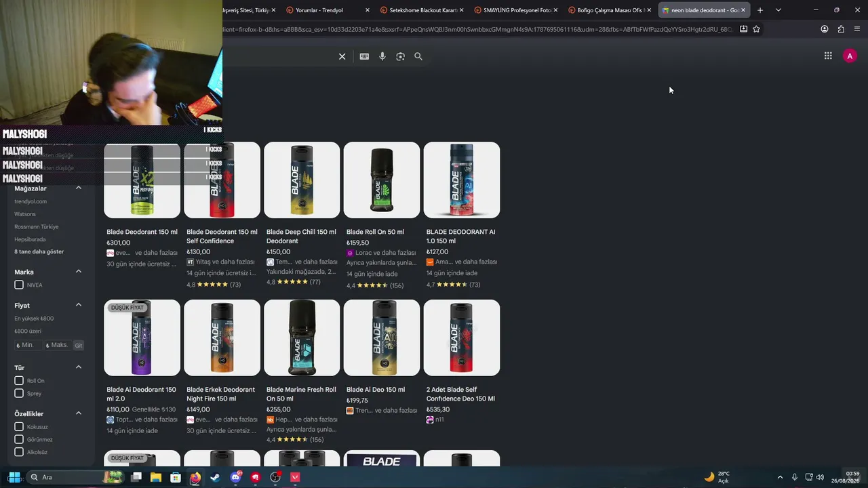
Task: Filter by Rossmann Türkiye store
Action: pos(37,227)
